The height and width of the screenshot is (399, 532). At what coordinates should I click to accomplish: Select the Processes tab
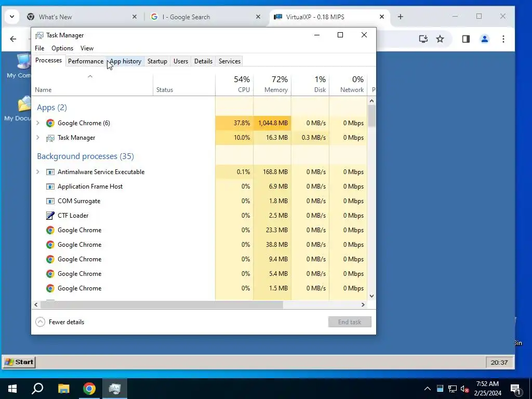coord(48,60)
